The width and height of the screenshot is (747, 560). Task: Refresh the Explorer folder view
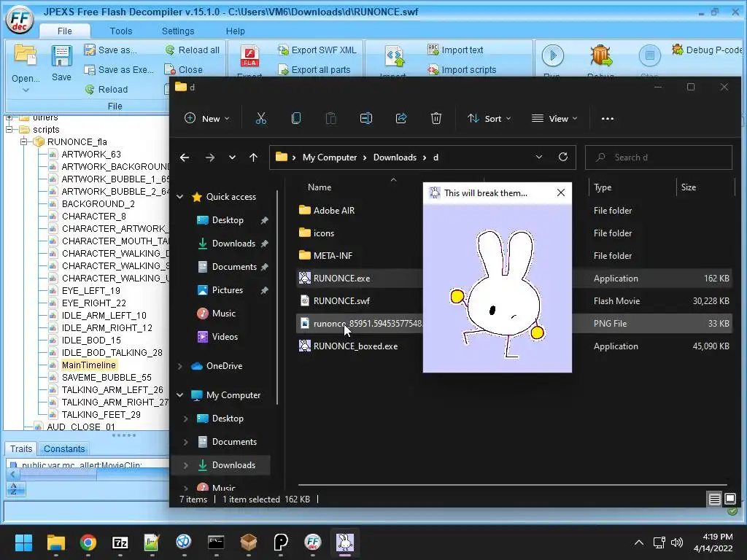pos(563,157)
